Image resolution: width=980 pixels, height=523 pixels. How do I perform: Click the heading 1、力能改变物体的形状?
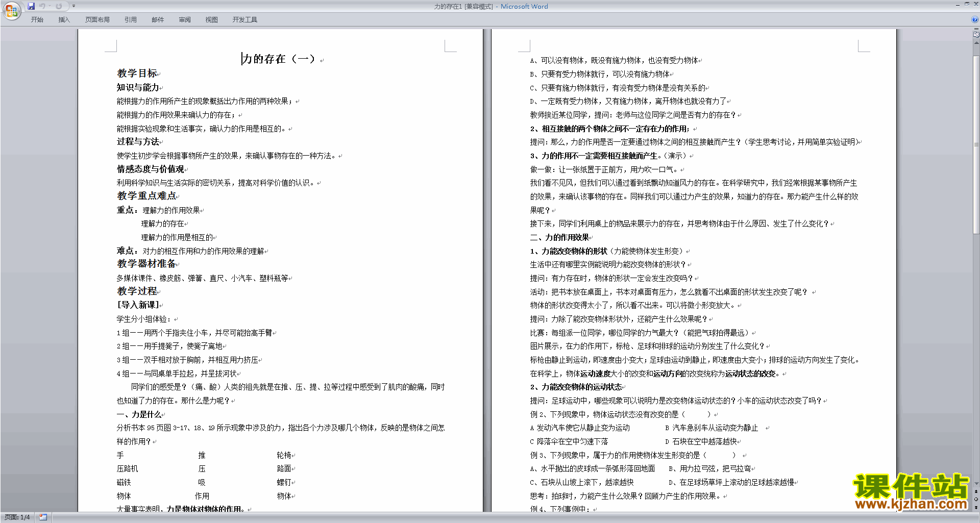(x=569, y=251)
